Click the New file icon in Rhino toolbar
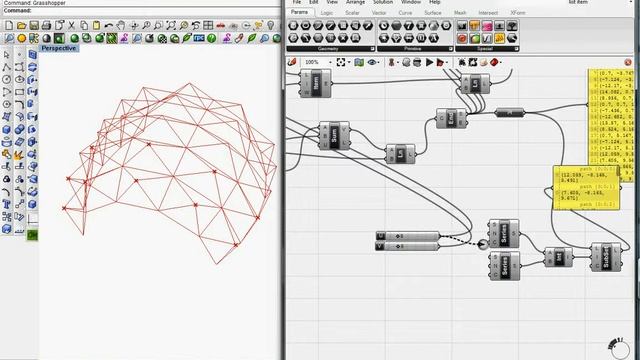 coord(9,25)
